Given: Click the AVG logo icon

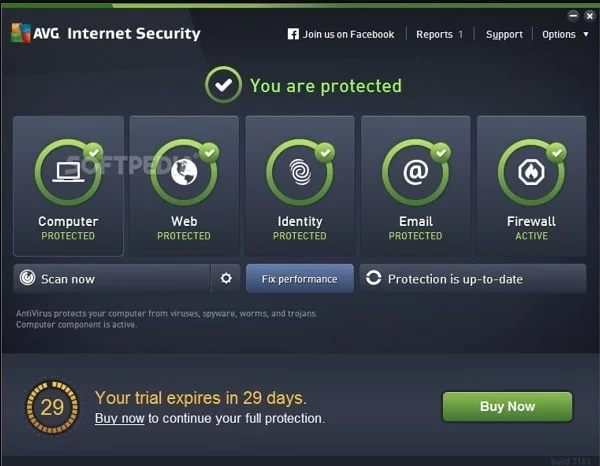Looking at the screenshot, I should click(x=21, y=33).
